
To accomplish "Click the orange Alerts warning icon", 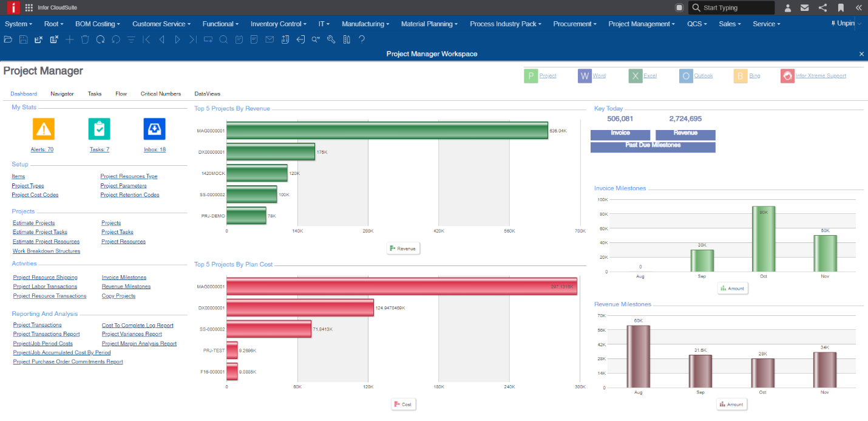I will (x=43, y=129).
